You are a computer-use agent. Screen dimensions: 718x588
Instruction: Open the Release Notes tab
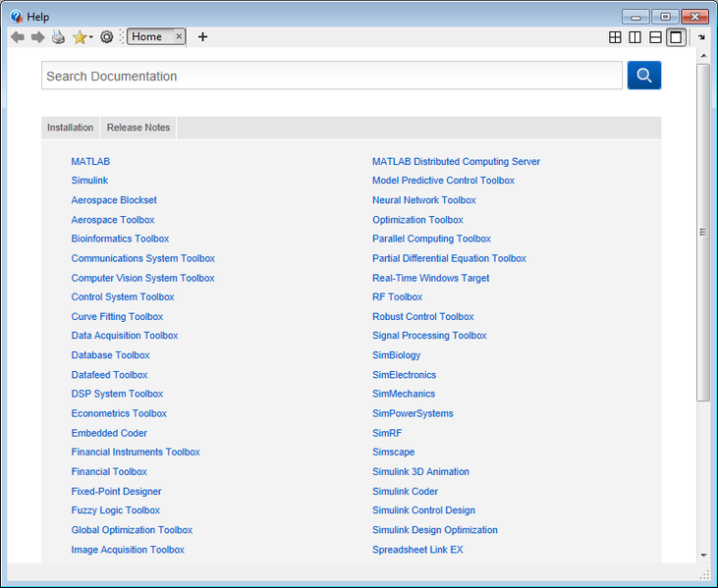[x=138, y=128]
